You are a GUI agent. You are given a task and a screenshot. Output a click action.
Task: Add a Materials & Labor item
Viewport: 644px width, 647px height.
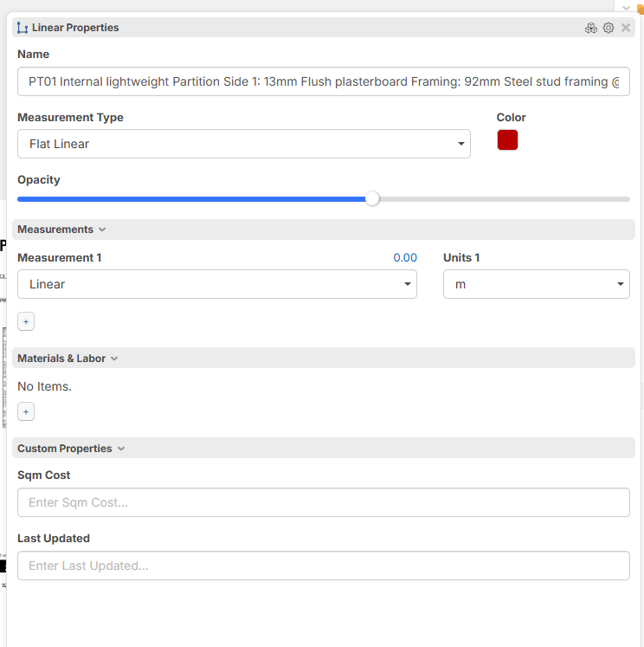[26, 411]
